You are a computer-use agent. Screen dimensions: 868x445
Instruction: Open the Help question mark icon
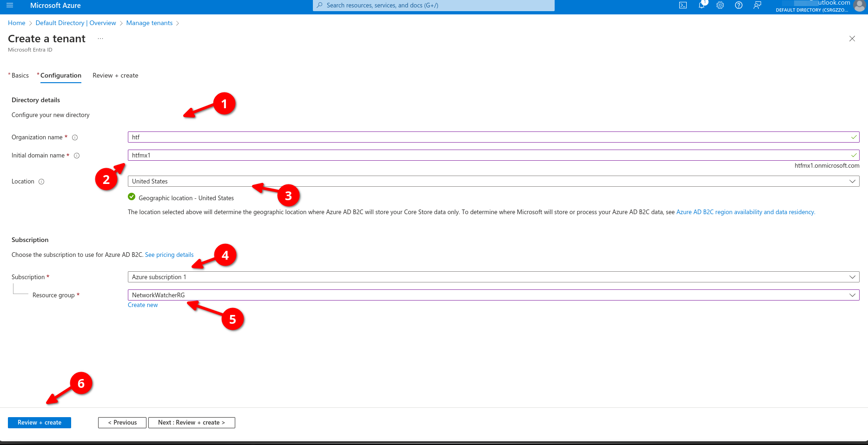739,6
